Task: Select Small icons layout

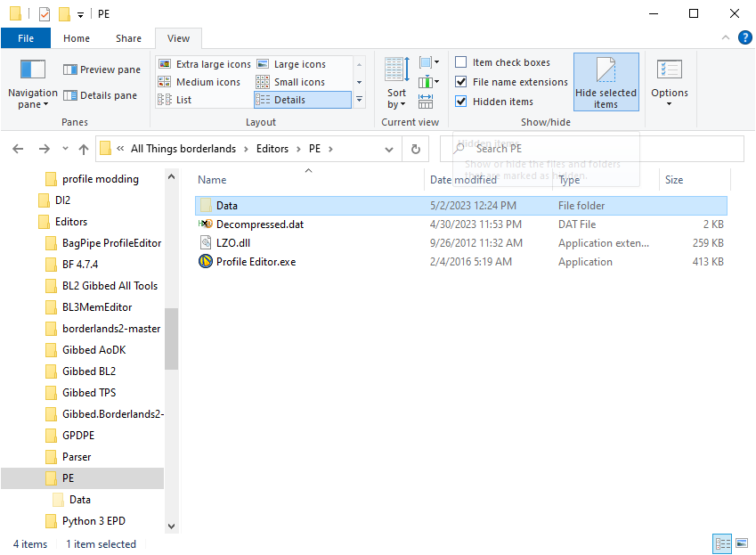Action: click(290, 82)
